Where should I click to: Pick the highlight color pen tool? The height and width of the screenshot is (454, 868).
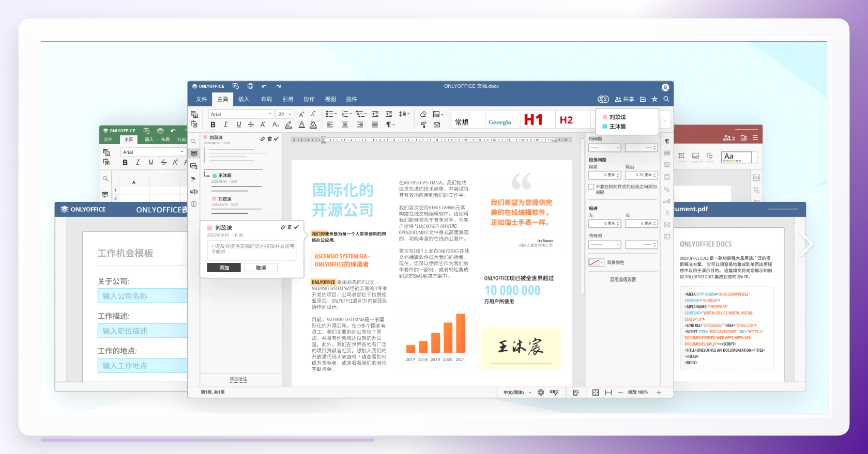pyautogui.click(x=288, y=124)
